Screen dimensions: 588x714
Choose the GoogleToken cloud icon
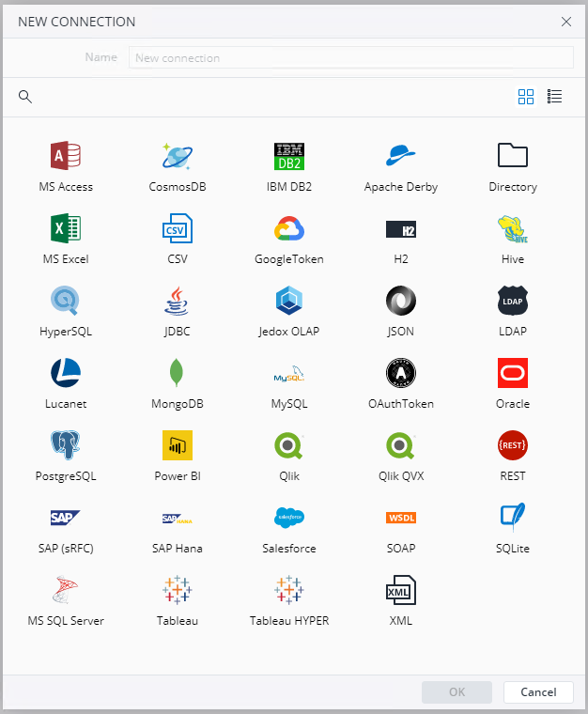click(x=289, y=228)
